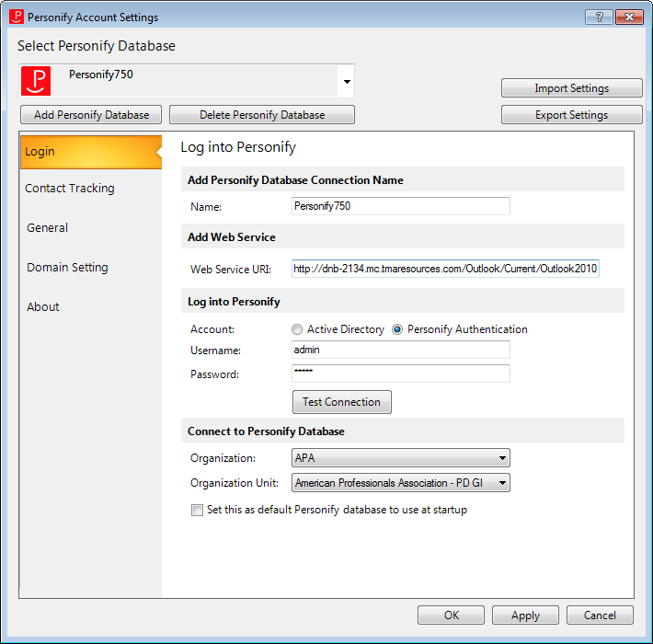Click the Cancel button
The image size is (653, 644).
click(600, 615)
